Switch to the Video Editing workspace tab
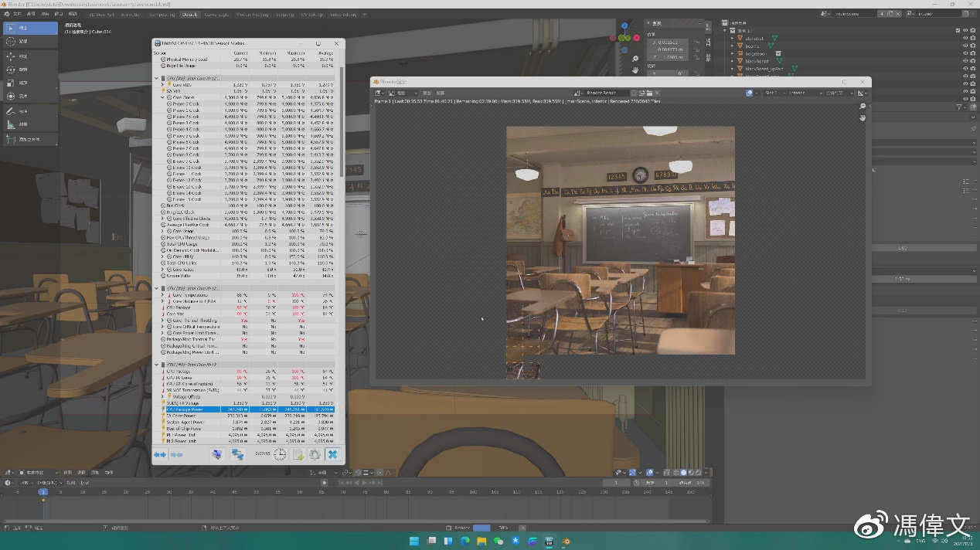Screen dimensions: 980x550 coord(343,14)
